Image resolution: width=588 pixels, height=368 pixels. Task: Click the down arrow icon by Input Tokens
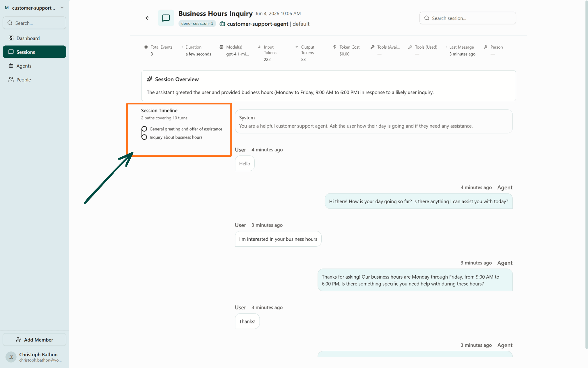point(259,47)
